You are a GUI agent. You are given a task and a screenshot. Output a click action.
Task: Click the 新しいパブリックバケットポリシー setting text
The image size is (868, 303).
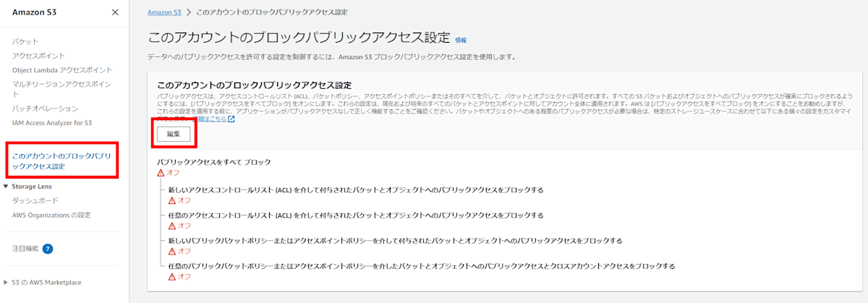pyautogui.click(x=395, y=240)
